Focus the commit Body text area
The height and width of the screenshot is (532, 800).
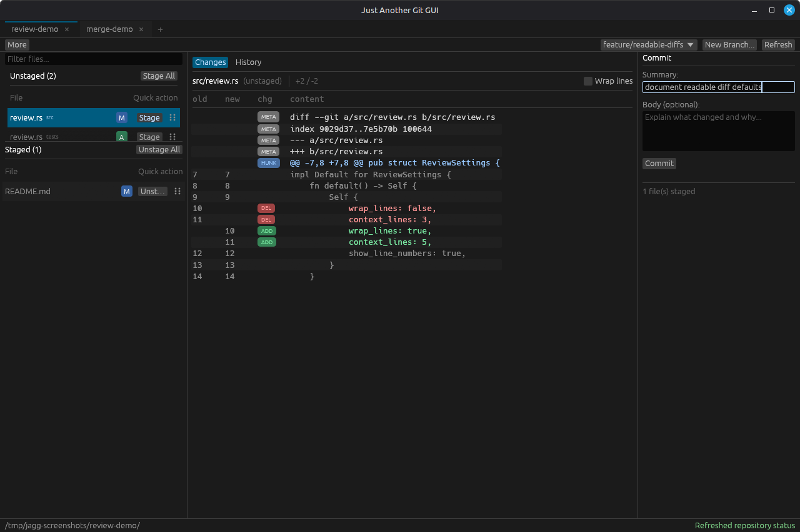[x=719, y=131]
